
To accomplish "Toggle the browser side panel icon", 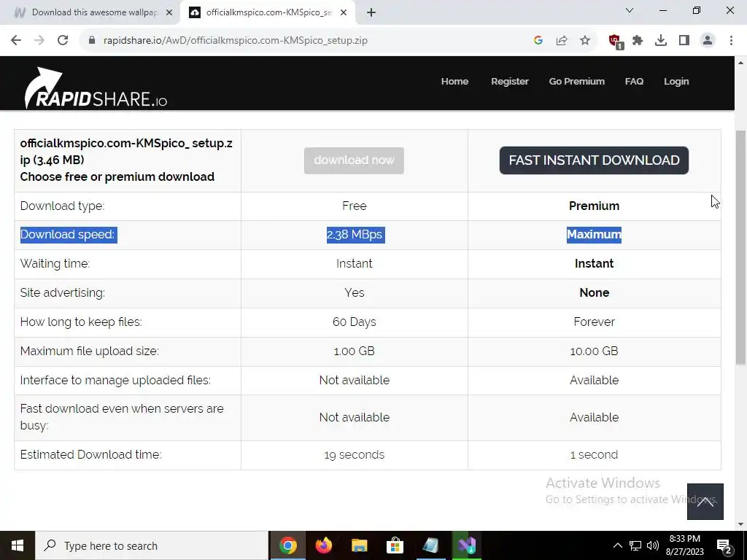I will (684, 40).
